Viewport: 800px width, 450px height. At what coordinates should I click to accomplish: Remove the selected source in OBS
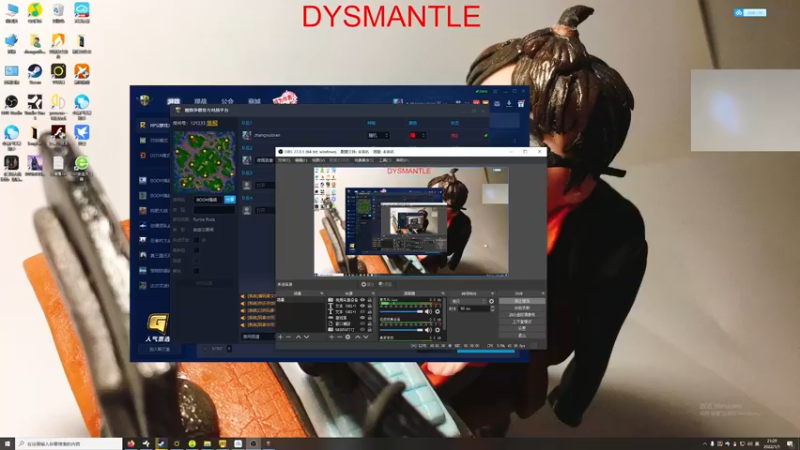point(340,337)
